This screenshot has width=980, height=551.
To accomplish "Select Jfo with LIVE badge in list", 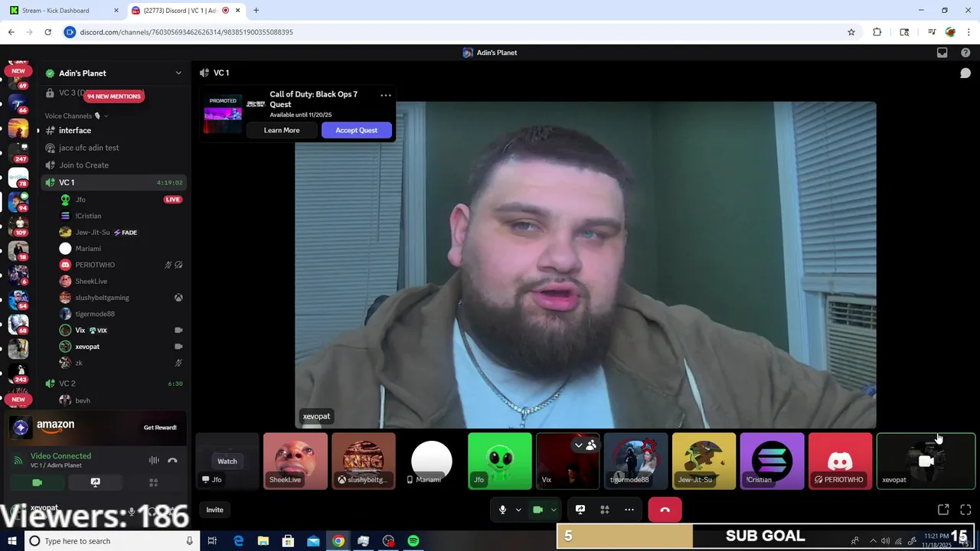I will pos(121,200).
